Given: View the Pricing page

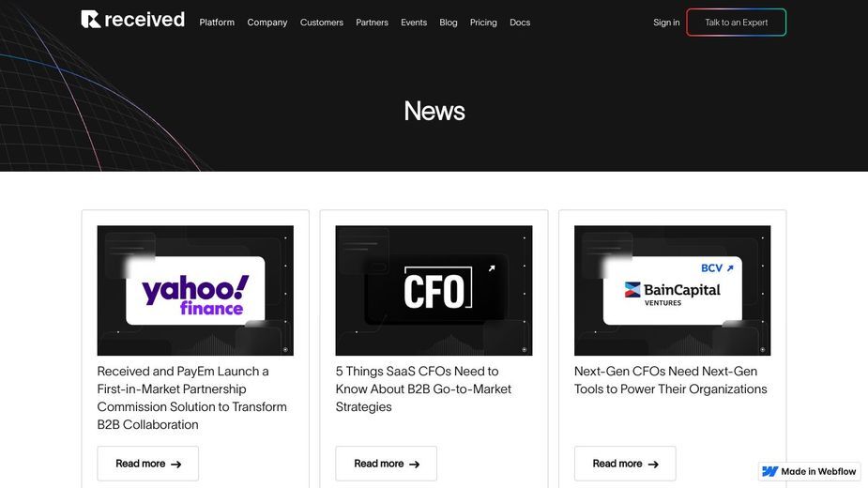Looking at the screenshot, I should click(x=483, y=23).
